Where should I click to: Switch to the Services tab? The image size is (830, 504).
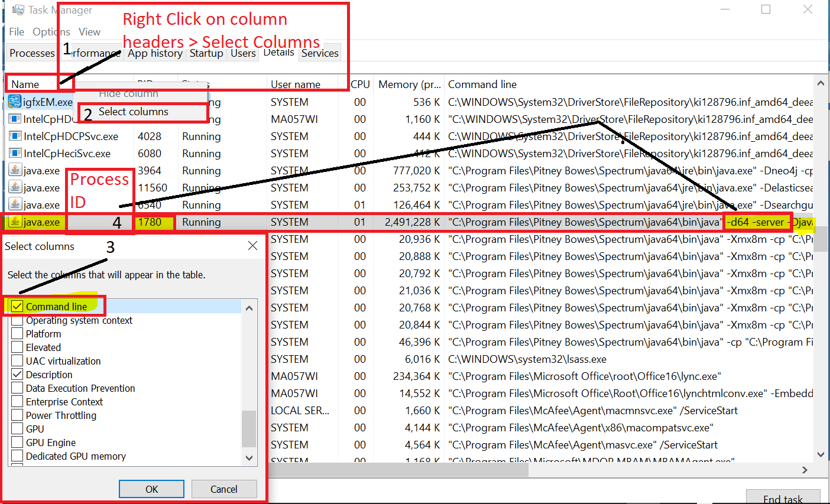[x=319, y=53]
